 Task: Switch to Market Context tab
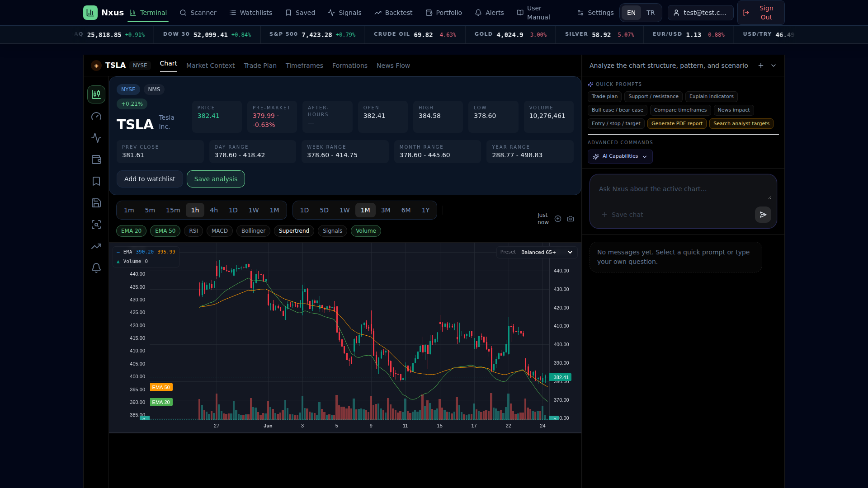coord(210,66)
